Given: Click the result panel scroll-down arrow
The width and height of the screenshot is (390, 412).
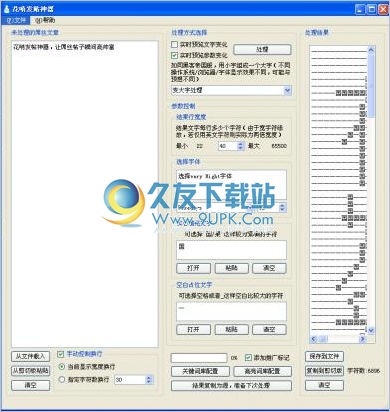Looking at the screenshot, I should (x=371, y=330).
